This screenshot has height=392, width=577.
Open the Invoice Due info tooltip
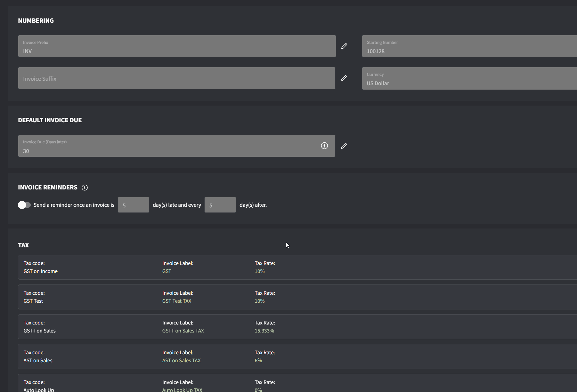(324, 146)
